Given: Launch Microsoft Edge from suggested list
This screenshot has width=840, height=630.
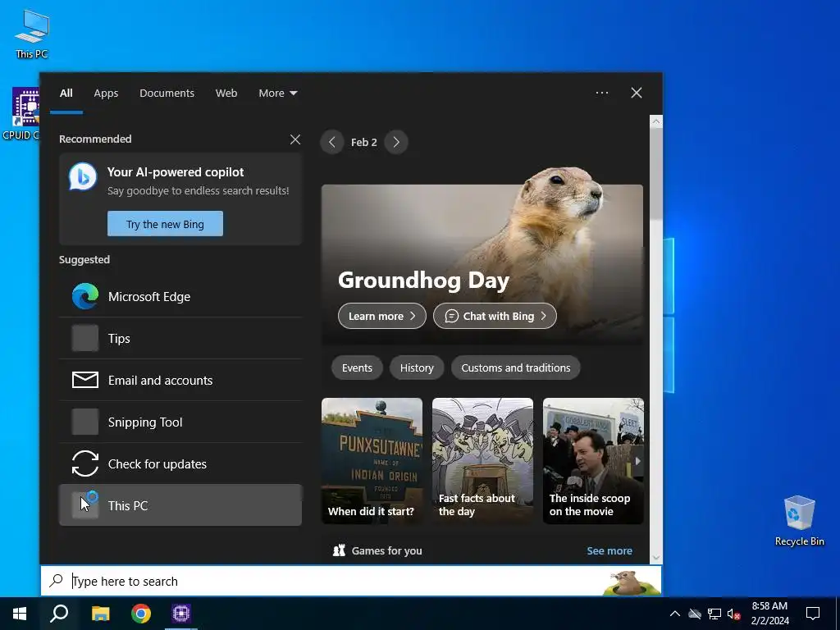Looking at the screenshot, I should (180, 296).
